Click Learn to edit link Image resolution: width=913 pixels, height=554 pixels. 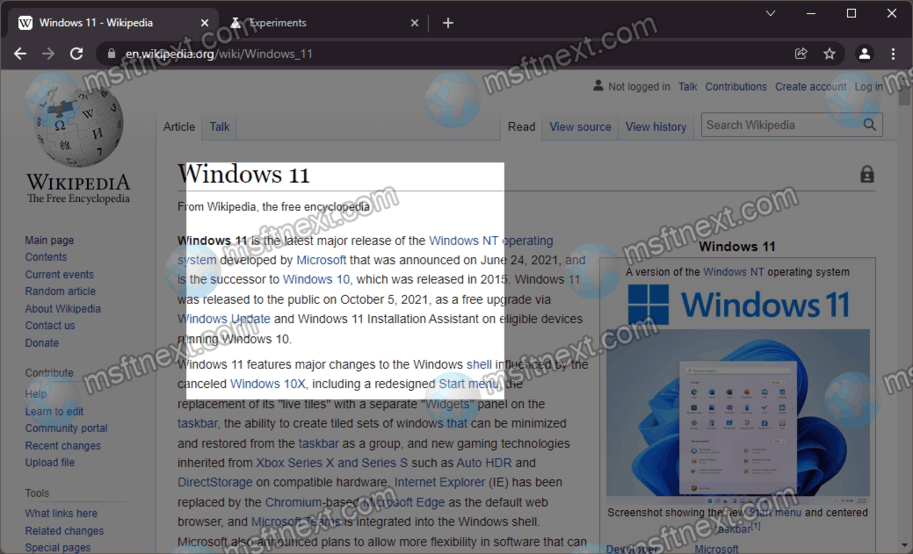54,411
